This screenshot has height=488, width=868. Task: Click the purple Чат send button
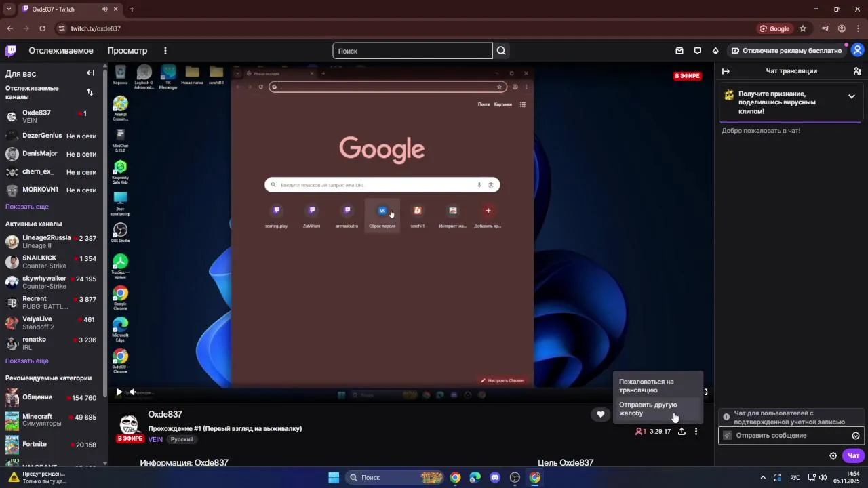point(853,455)
